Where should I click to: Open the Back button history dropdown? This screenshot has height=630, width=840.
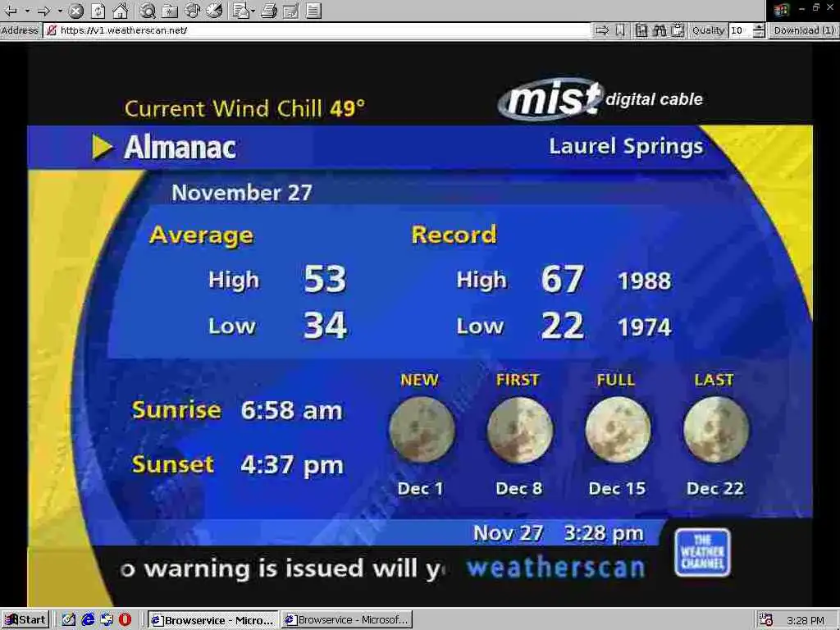(x=26, y=10)
